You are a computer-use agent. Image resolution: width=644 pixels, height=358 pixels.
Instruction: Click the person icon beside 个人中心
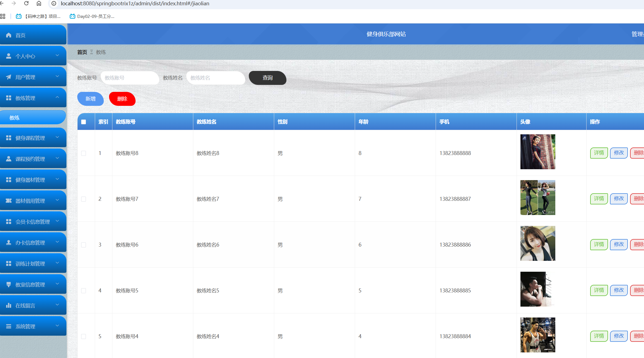9,56
